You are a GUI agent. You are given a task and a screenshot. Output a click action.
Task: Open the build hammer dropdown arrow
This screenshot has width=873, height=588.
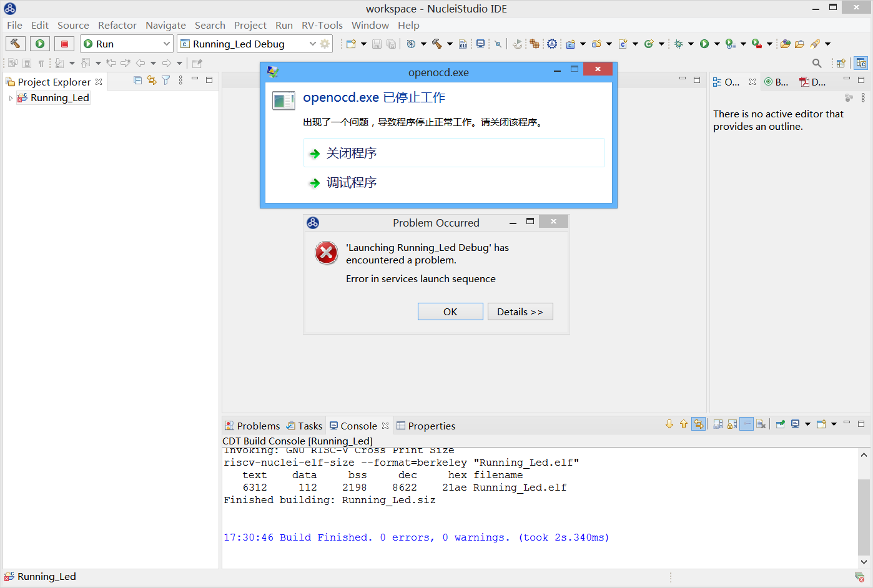pyautogui.click(x=450, y=44)
